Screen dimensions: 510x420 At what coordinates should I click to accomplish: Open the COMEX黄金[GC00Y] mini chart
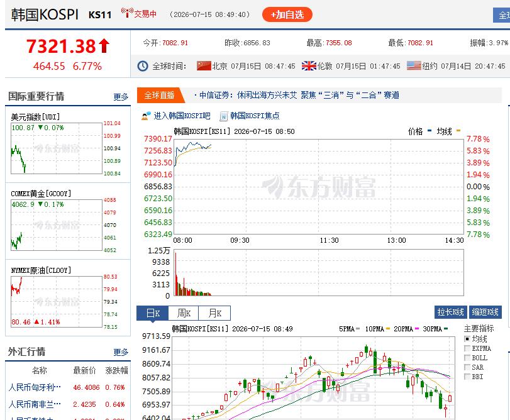(x=57, y=225)
